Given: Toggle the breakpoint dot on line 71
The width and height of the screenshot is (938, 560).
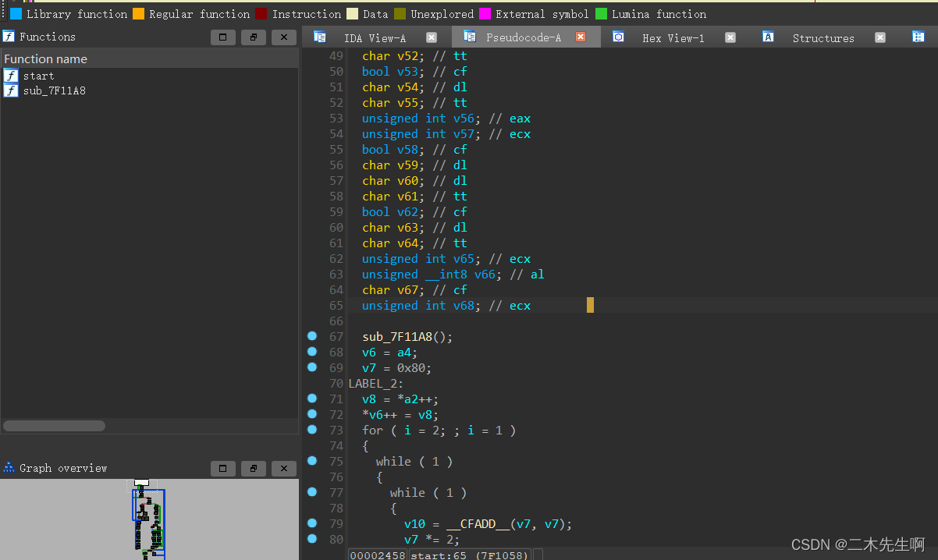Looking at the screenshot, I should click(x=311, y=399).
